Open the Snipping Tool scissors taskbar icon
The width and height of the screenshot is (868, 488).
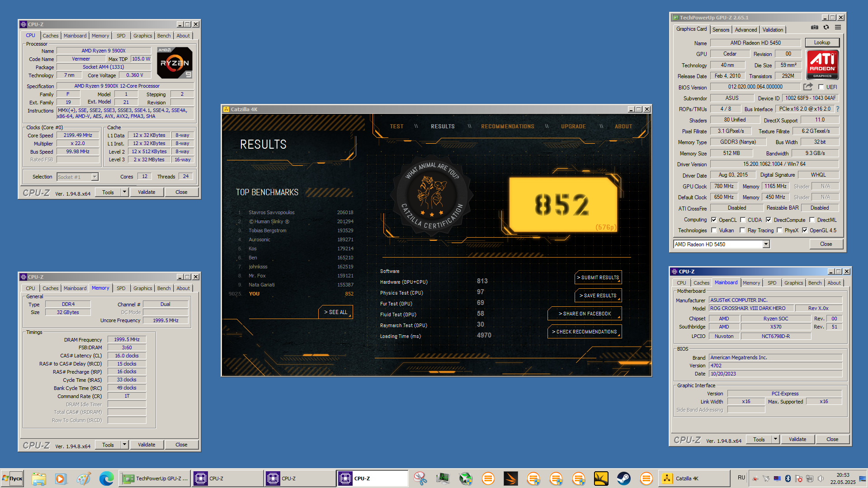pyautogui.click(x=420, y=479)
